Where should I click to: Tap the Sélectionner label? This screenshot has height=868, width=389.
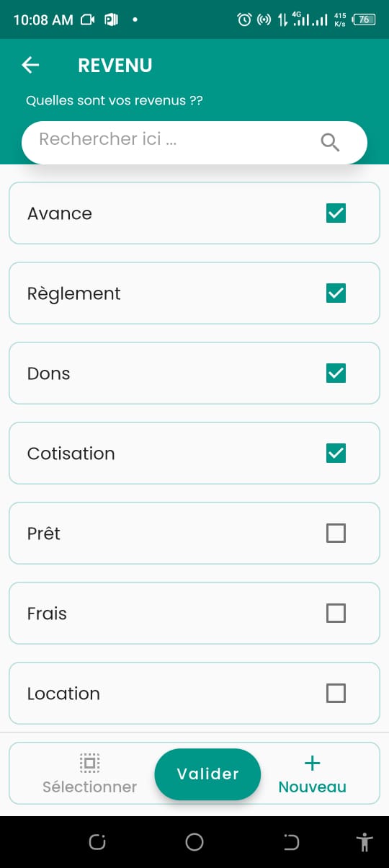tap(89, 787)
